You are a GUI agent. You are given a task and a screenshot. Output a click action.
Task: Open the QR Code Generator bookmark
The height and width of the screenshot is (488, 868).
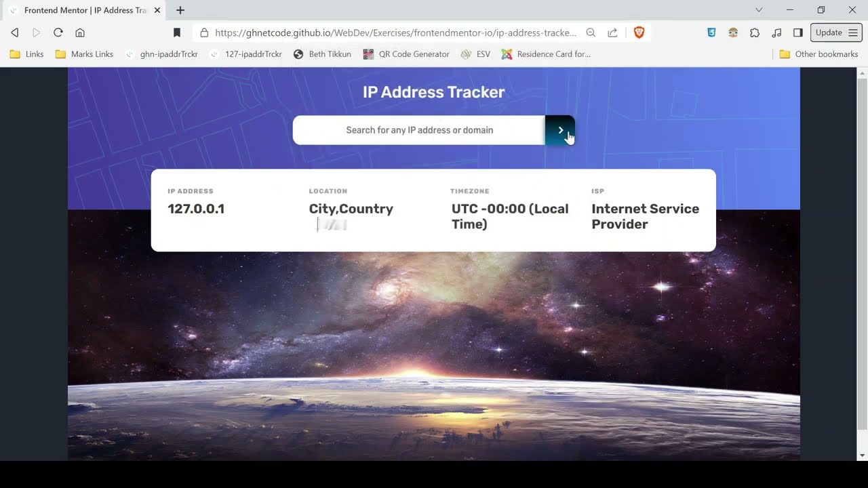coord(406,54)
